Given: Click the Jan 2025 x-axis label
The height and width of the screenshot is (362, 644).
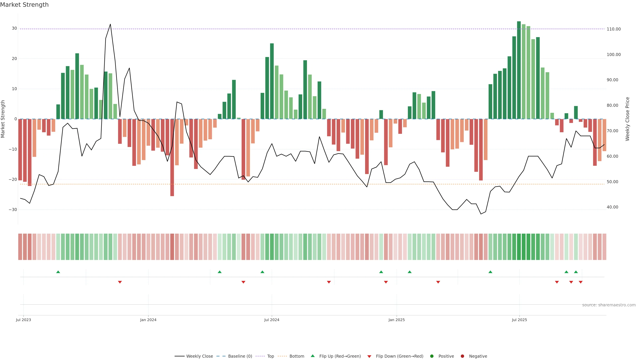Looking at the screenshot, I should 396,320.
